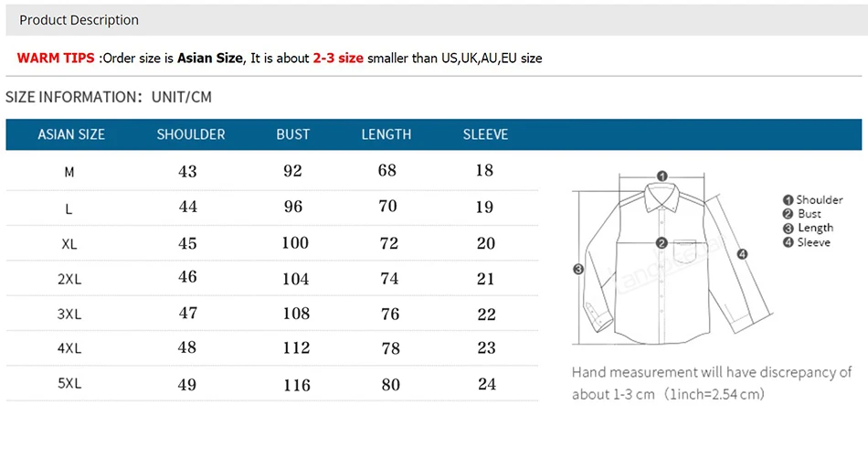The width and height of the screenshot is (868, 459).
Task: Click the Sleeve marker 4 on shirt diagram
Action: point(742,254)
